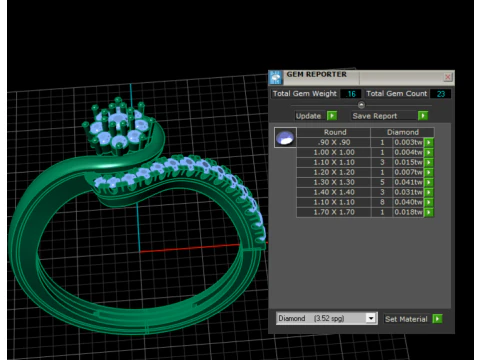The height and width of the screenshot is (360, 480).
Task: Click the 0.018tw weight cell
Action: click(x=408, y=212)
